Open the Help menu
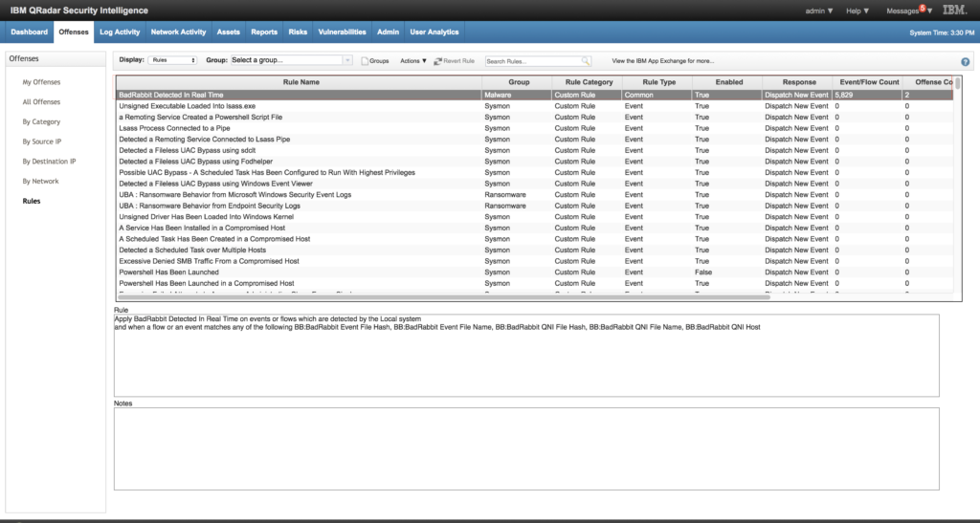980x523 pixels. [x=857, y=11]
